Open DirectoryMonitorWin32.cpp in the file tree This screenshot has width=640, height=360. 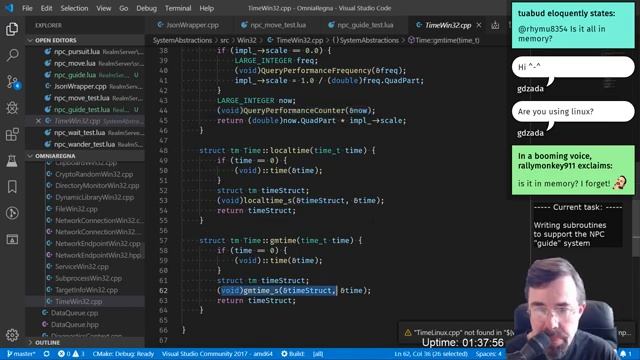coord(85,186)
